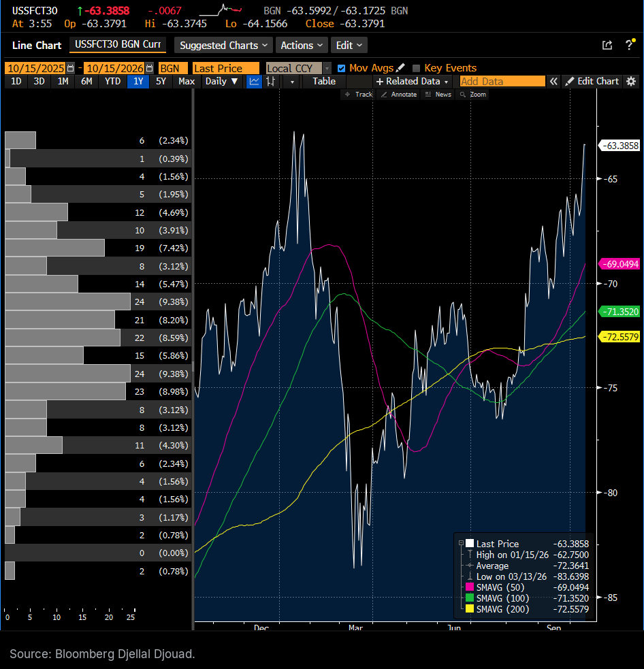The height and width of the screenshot is (669, 644).
Task: Select the 3D range tab
Action: point(39,81)
